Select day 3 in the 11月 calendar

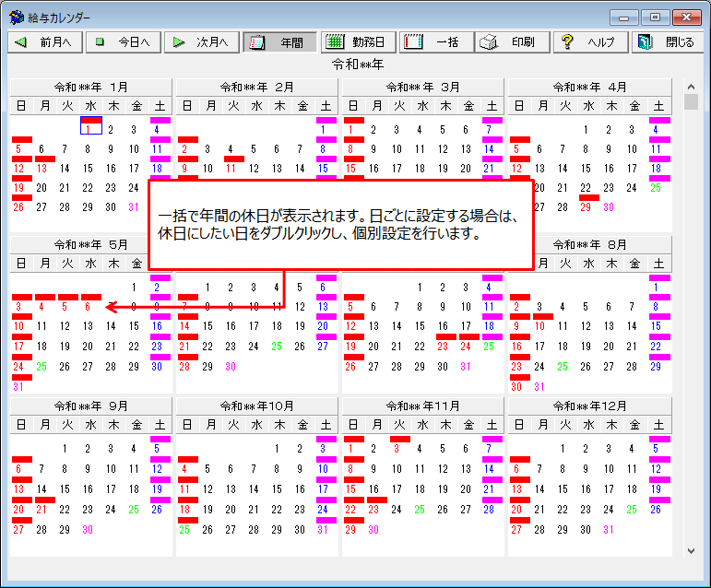coord(397,449)
